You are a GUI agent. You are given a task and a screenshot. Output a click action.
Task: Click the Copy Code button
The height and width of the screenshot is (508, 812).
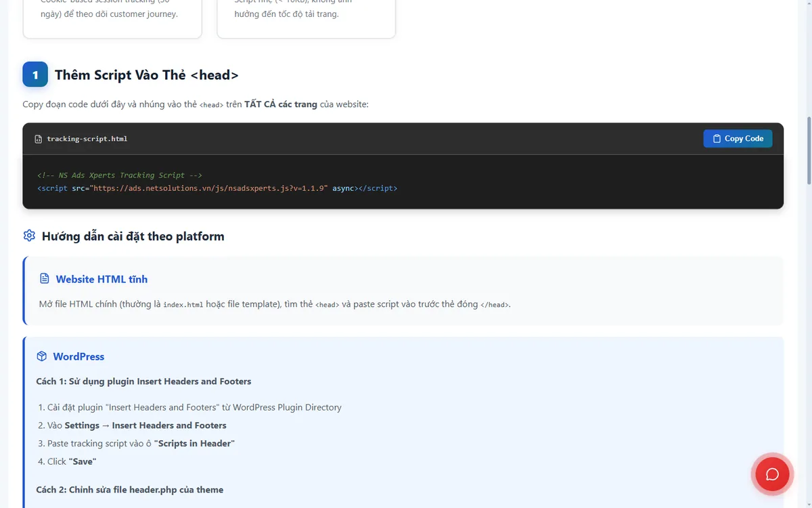[x=738, y=138]
